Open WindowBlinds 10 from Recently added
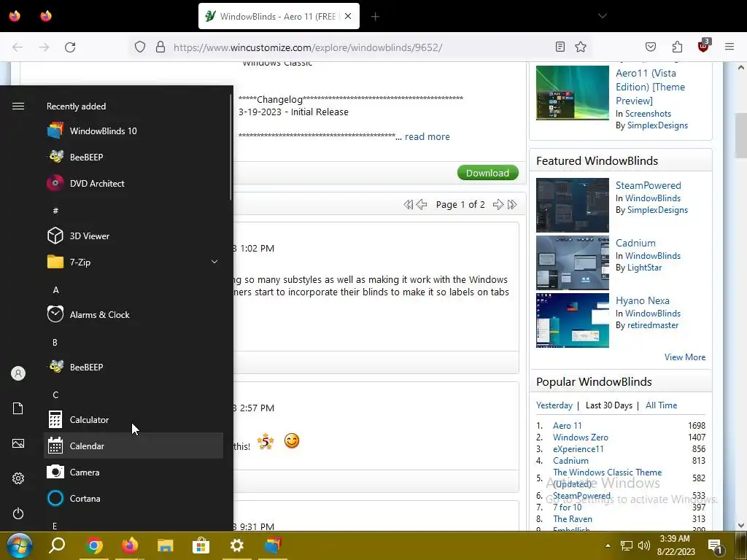This screenshot has height=560, width=747. (x=133, y=131)
